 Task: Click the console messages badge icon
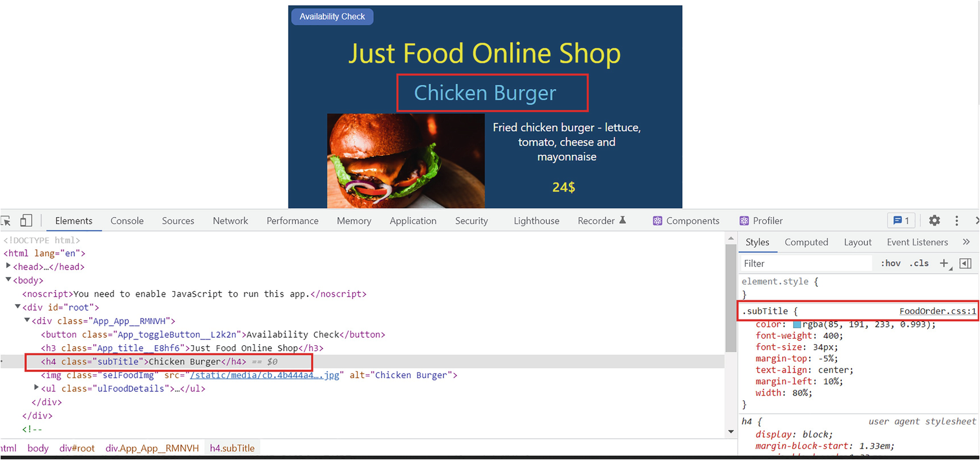click(901, 221)
